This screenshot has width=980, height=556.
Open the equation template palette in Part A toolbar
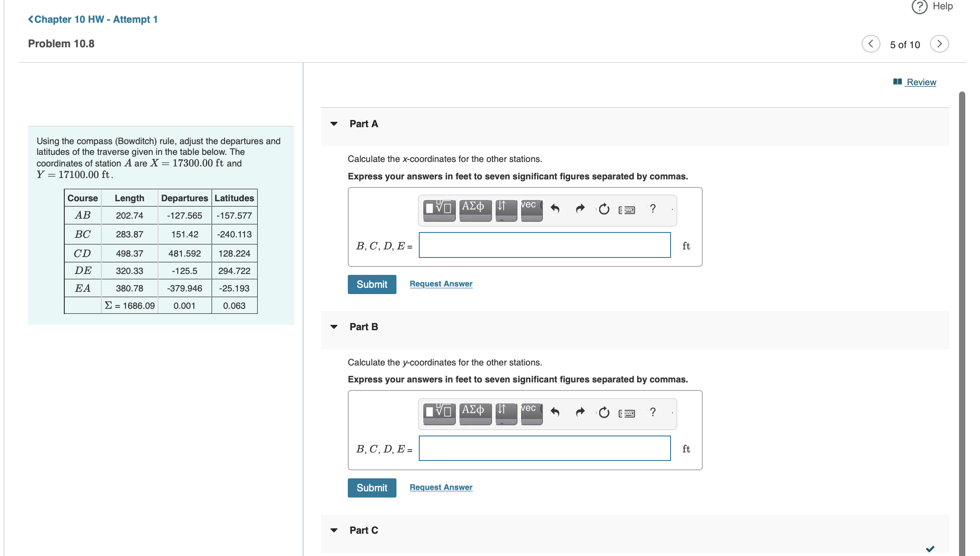440,210
